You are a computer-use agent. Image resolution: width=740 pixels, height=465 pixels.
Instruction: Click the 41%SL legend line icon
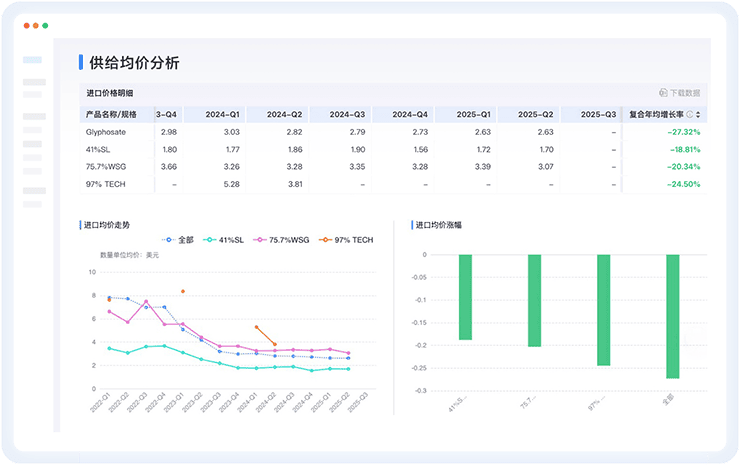[x=211, y=240]
